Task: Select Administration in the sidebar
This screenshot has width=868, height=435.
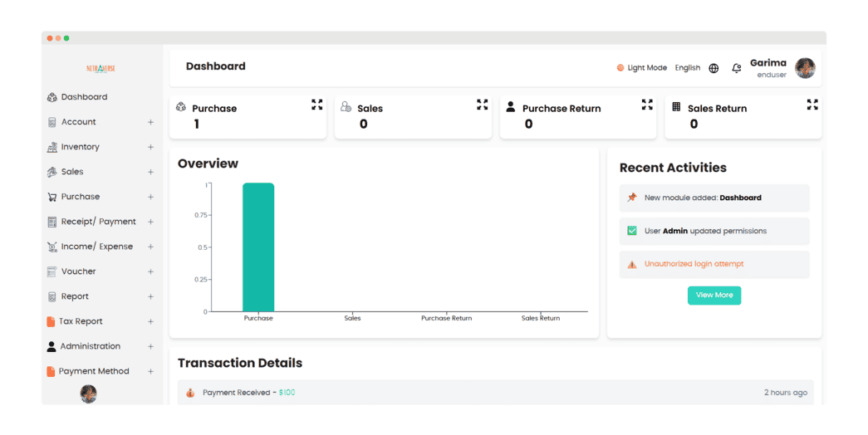Action: [x=90, y=346]
